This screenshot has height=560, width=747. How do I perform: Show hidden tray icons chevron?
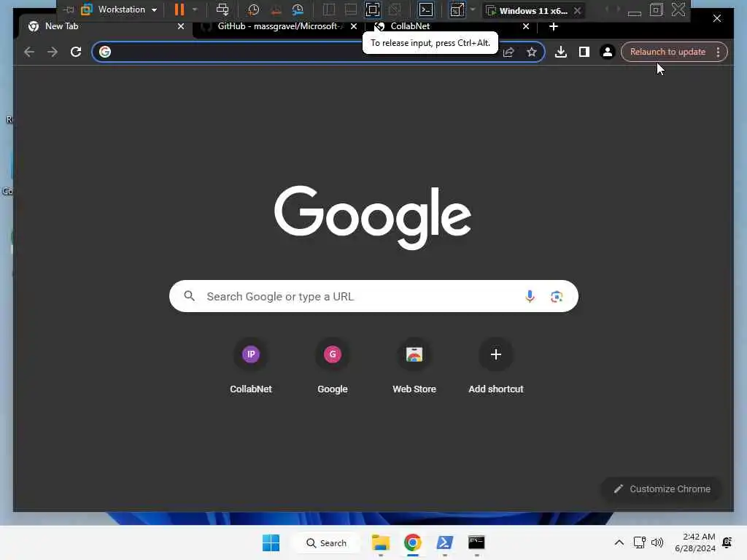pyautogui.click(x=619, y=542)
